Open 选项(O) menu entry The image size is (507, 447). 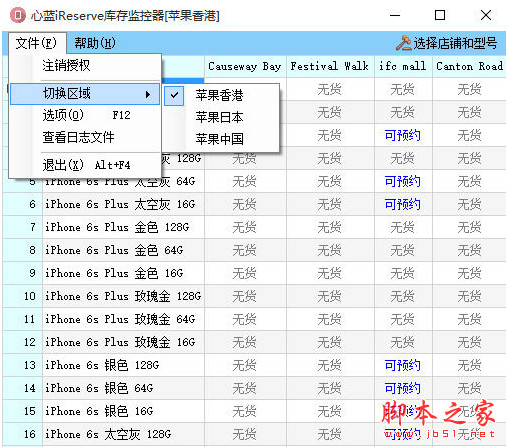tap(85, 115)
